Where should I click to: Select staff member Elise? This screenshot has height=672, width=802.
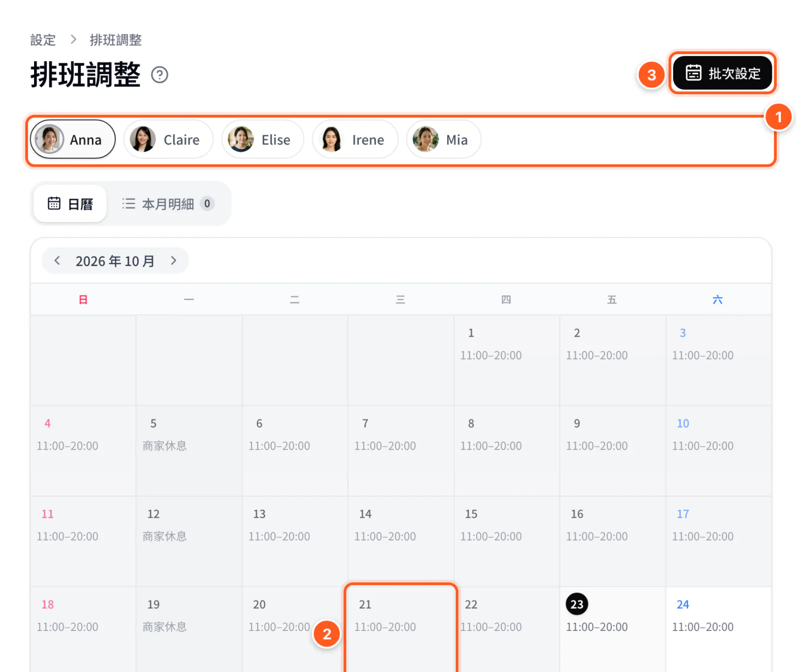point(263,139)
